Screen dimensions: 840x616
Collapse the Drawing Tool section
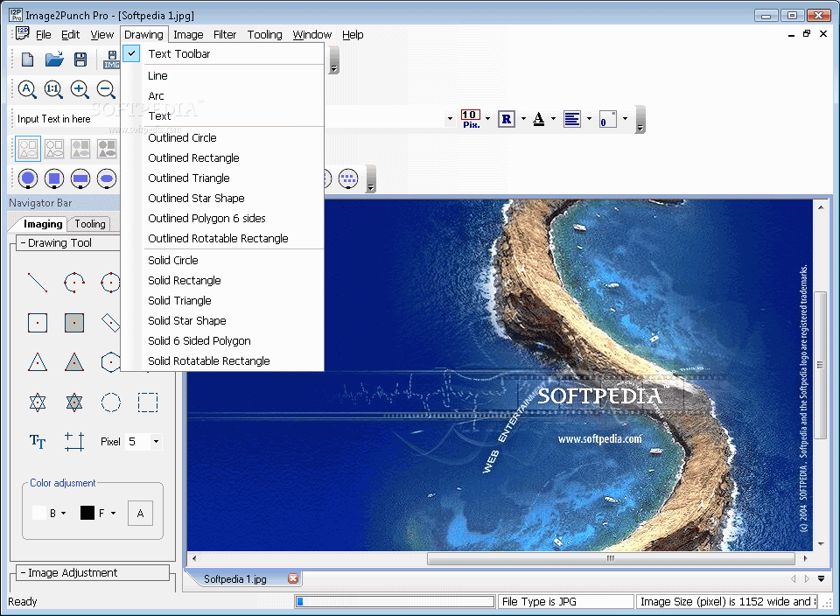[x=24, y=242]
